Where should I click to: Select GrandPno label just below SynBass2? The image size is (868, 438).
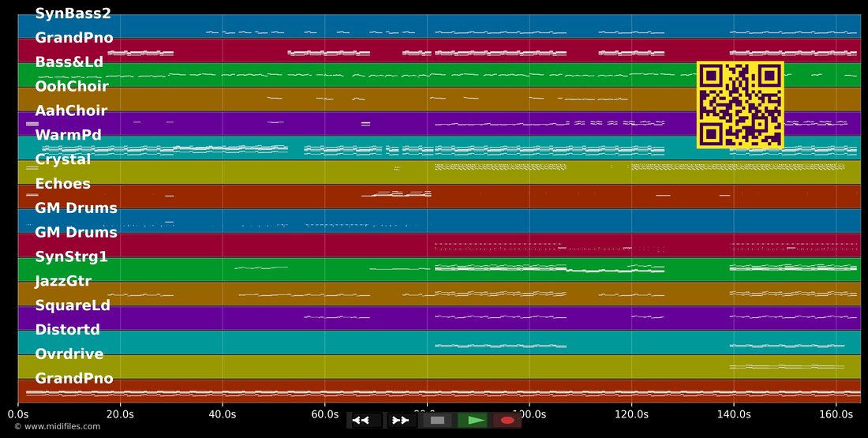click(74, 38)
